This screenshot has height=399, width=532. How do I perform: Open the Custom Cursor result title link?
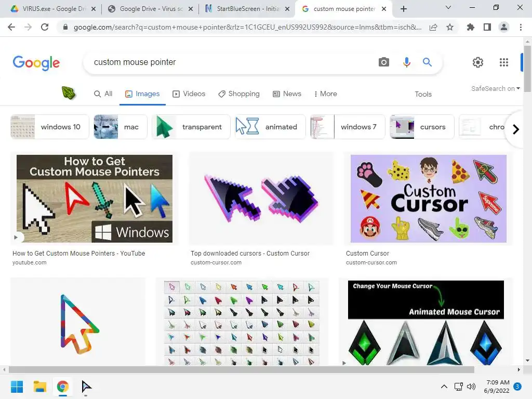(x=367, y=254)
